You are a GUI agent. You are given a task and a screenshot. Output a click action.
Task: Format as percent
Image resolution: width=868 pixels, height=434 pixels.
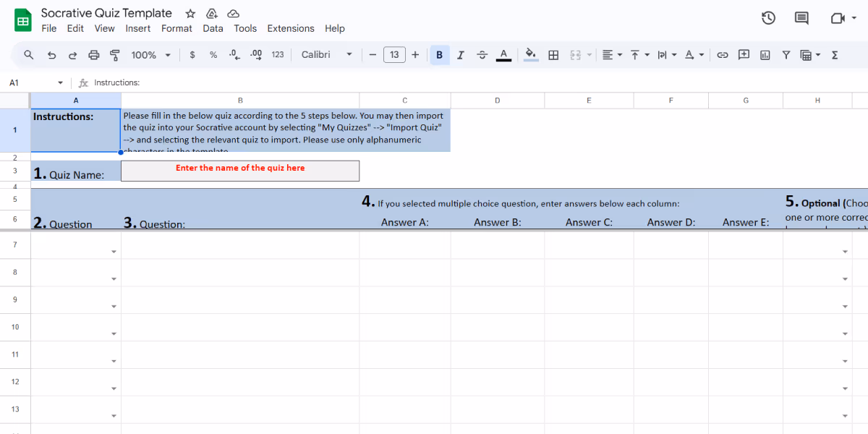[213, 54]
